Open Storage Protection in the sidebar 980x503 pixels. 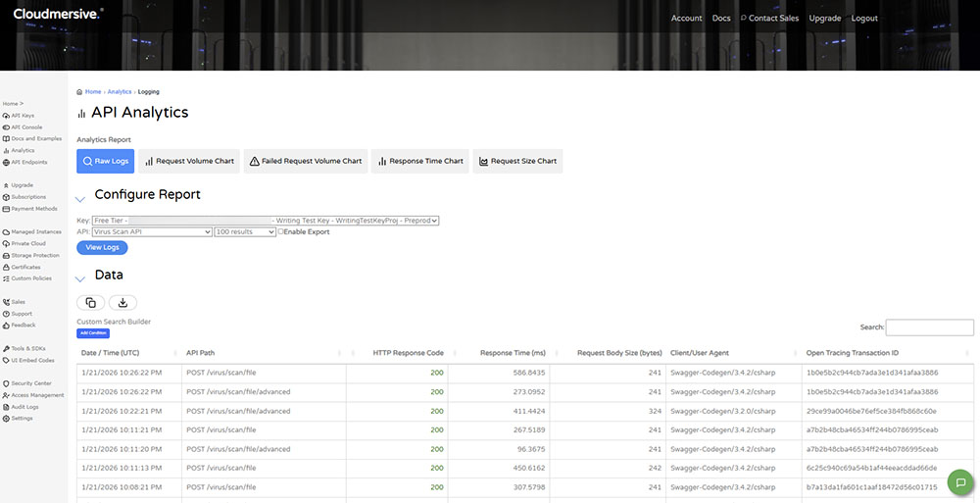tap(34, 255)
